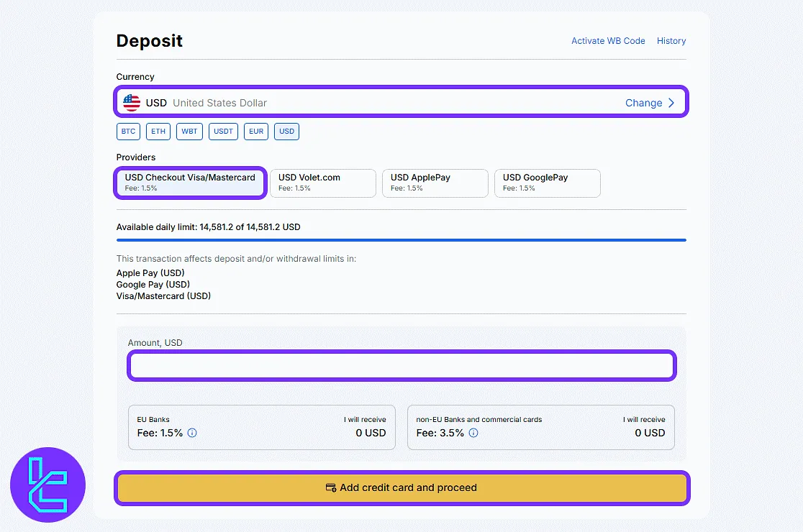Expand currency selector with the Change chevron
This screenshot has width=803, height=532.
671,103
